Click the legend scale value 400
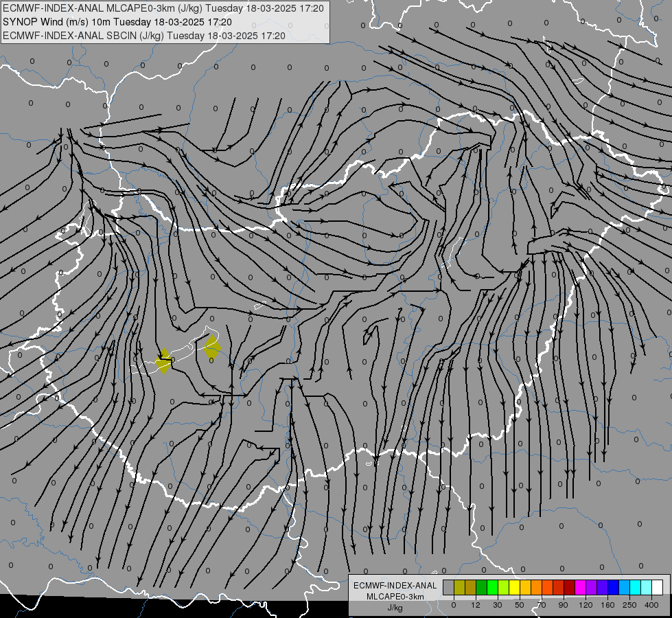Viewport: 672px width, 618px height. pos(651,605)
